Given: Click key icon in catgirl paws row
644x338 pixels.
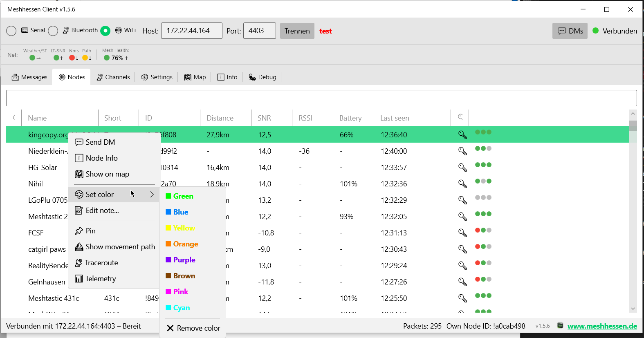Looking at the screenshot, I should [462, 249].
